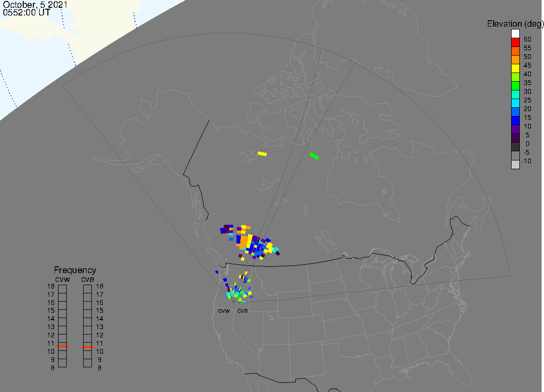The width and height of the screenshot is (544, 392).
Task: Click the '30' elevation legend label
Action: (528, 91)
